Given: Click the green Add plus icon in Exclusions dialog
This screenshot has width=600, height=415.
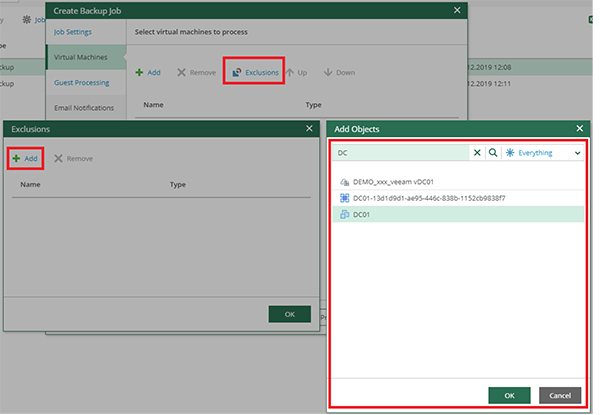Looking at the screenshot, I should [x=16, y=158].
